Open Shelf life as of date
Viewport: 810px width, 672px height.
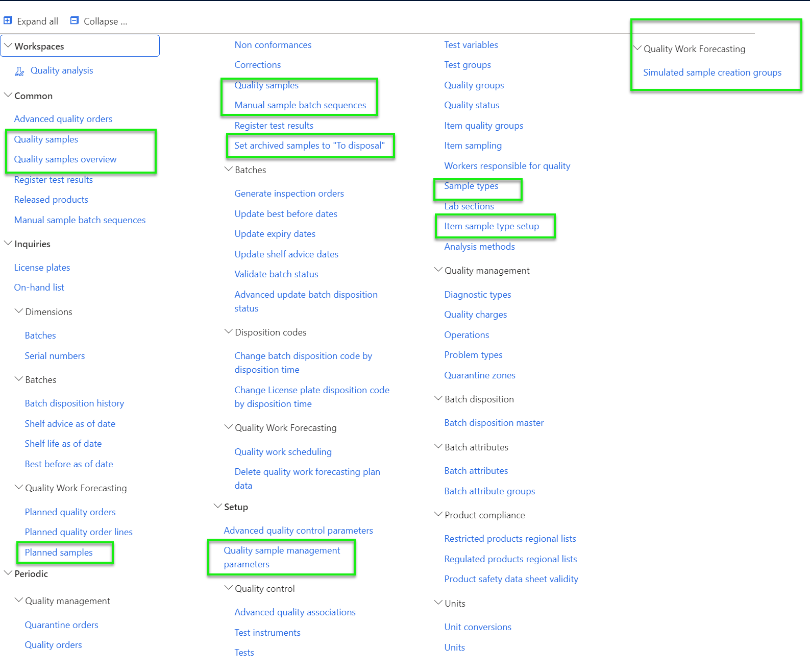point(63,444)
